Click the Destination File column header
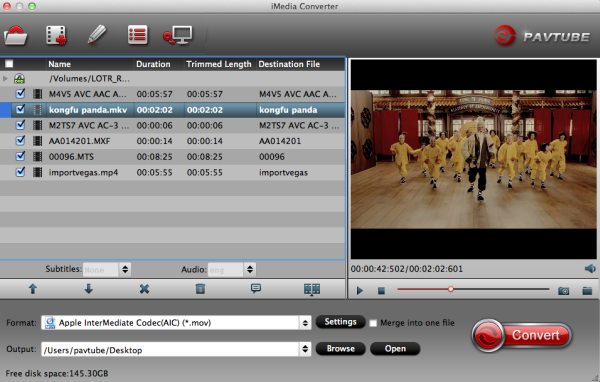The height and width of the screenshot is (382, 600). pos(289,64)
